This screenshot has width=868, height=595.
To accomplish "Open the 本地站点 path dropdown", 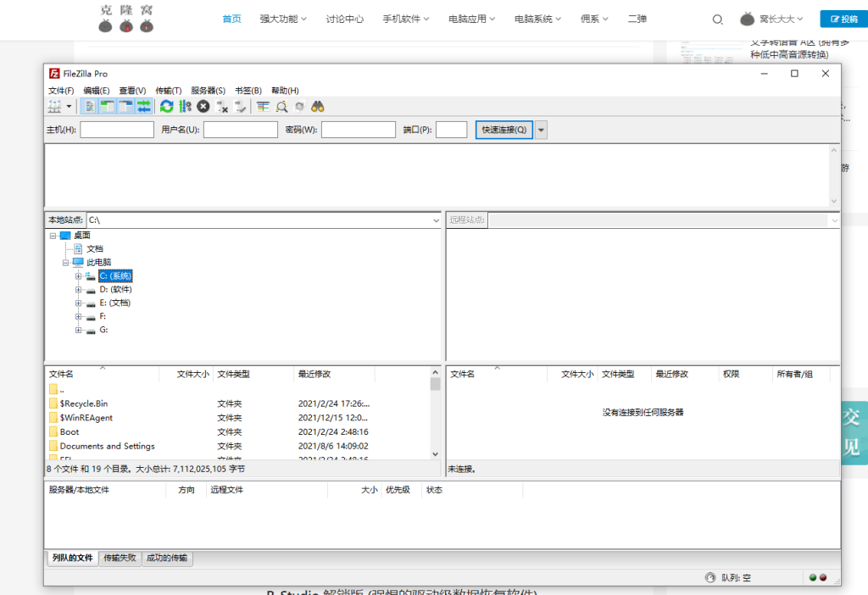I will (x=436, y=220).
